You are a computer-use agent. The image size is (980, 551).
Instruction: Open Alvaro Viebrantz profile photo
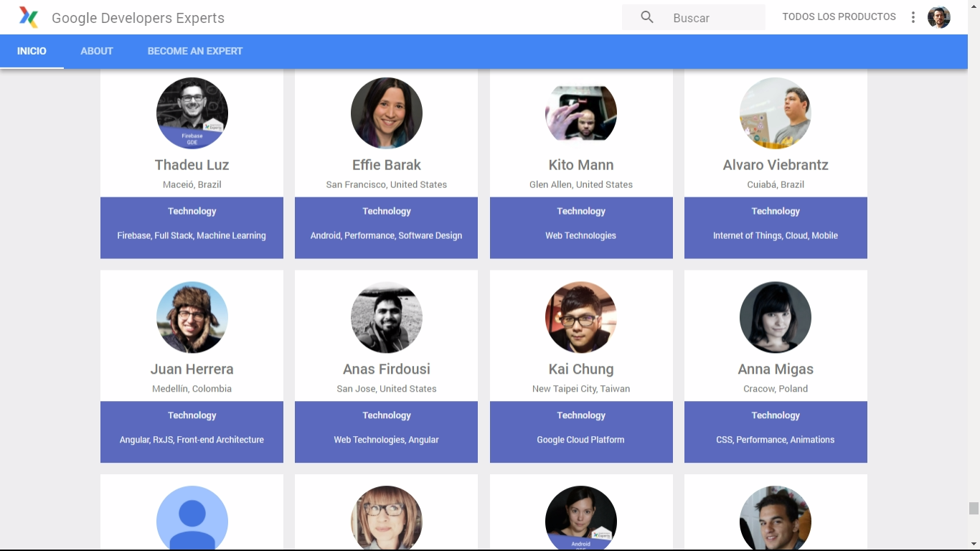tap(776, 113)
